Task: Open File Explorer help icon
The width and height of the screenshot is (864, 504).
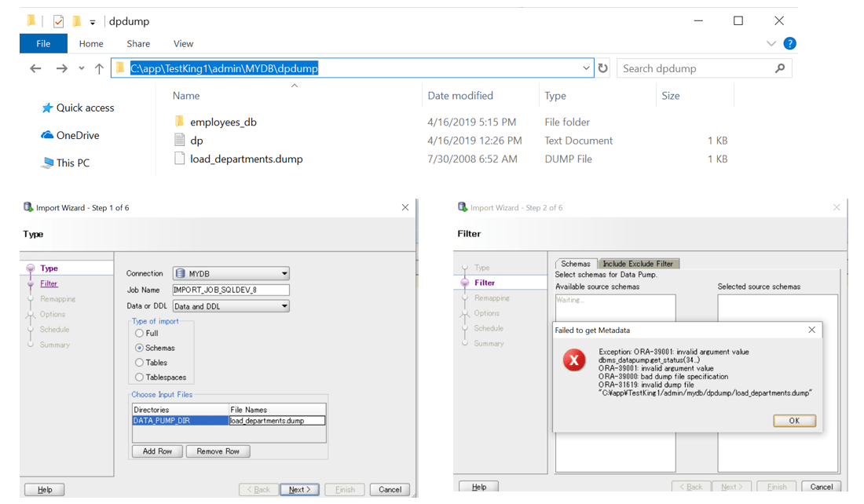Action: click(789, 43)
